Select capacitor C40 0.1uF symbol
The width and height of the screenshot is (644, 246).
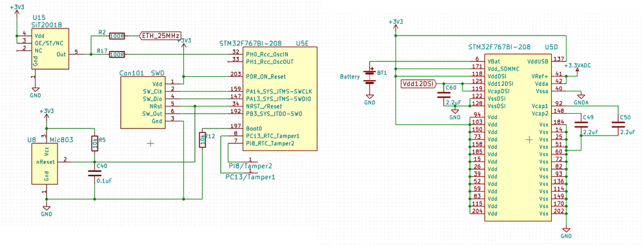click(94, 173)
